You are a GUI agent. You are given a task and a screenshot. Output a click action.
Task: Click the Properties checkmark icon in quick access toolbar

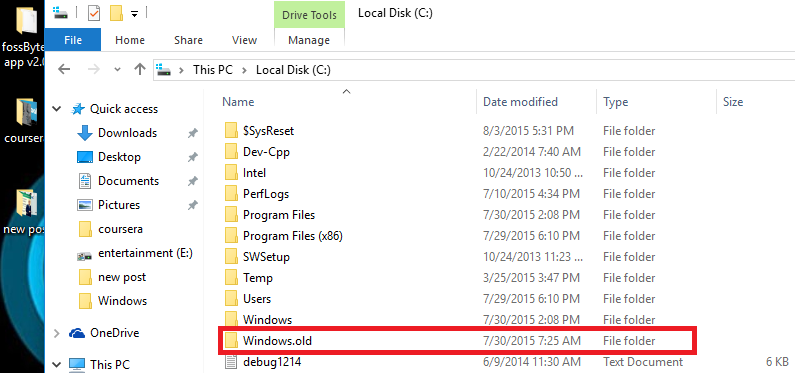pyautogui.click(x=94, y=14)
